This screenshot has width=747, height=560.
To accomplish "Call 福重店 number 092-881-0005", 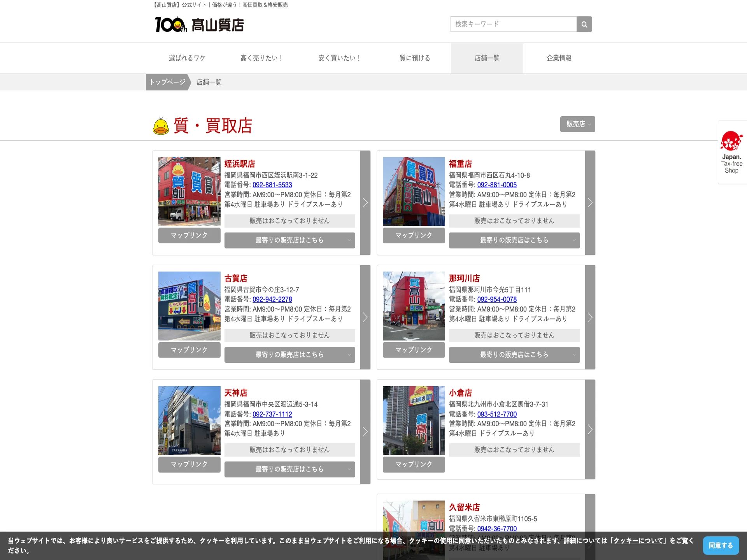I will click(x=497, y=185).
